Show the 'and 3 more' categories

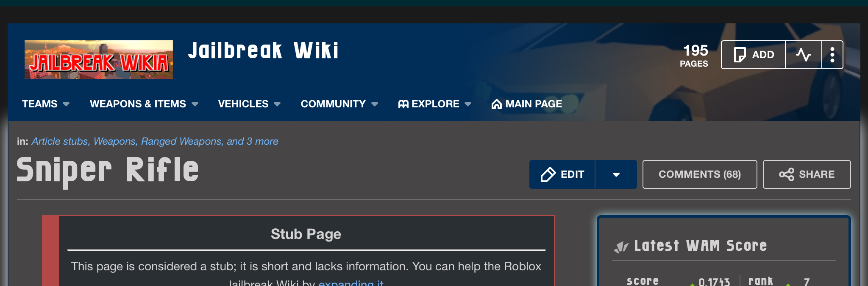click(253, 141)
